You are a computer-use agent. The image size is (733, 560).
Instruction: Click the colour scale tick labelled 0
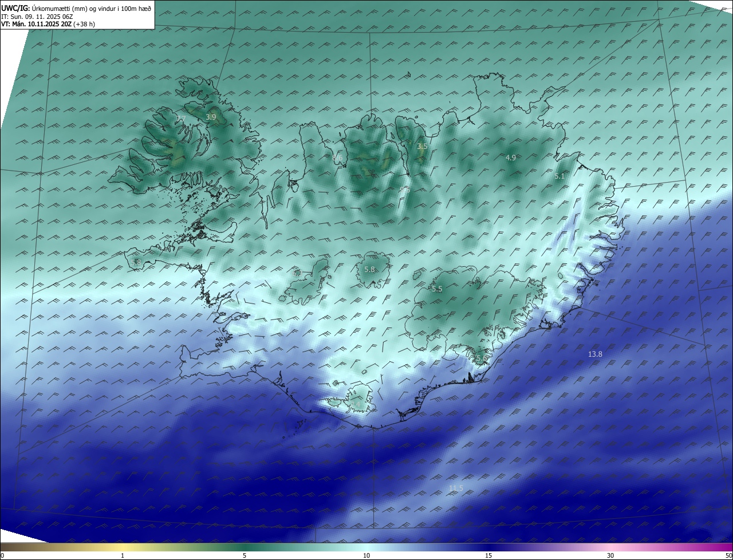(x=2, y=555)
